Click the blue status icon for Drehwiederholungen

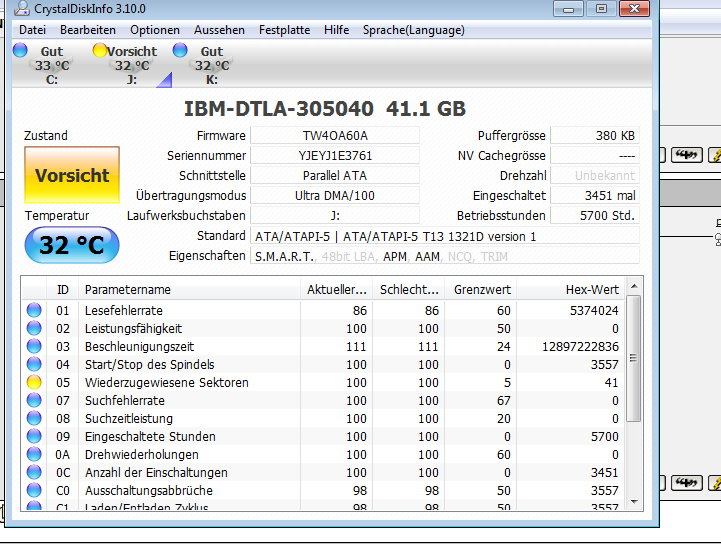click(34, 454)
